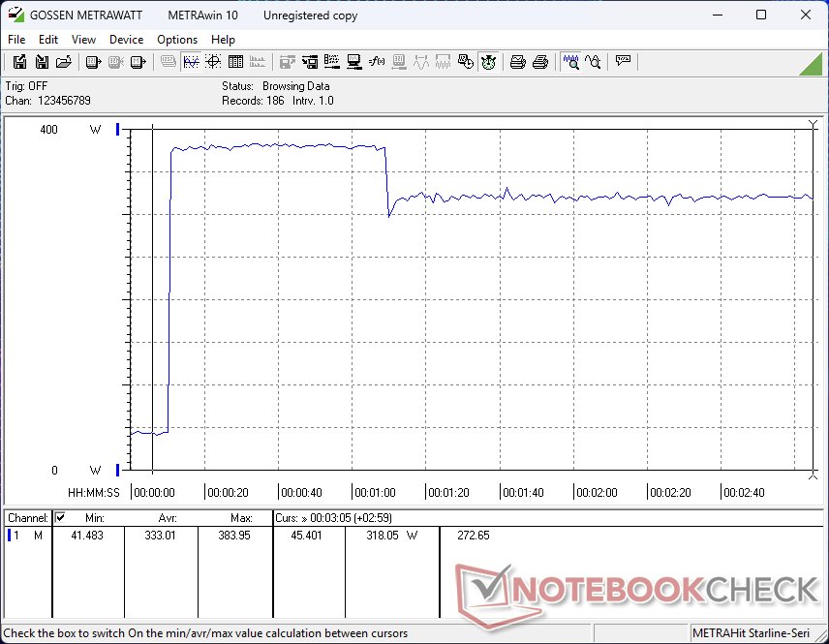This screenshot has height=644, width=829.
Task: Click the first printer icon in toolbar
Action: click(x=518, y=62)
